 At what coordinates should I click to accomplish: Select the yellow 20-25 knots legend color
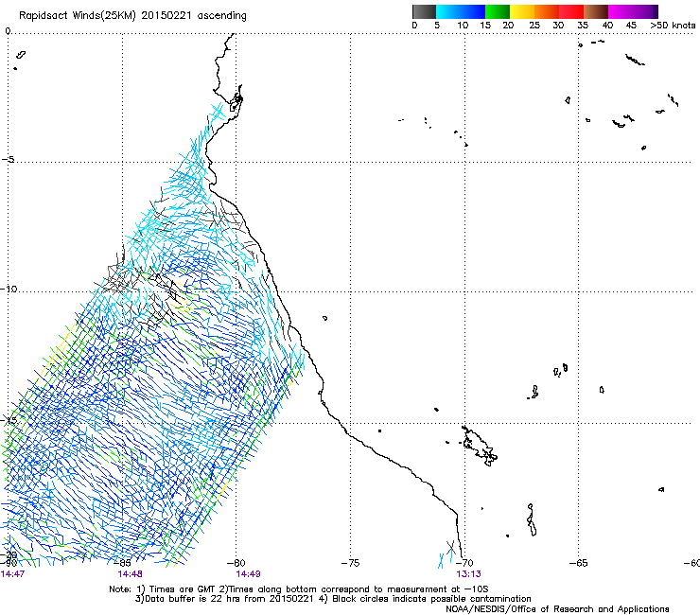pyautogui.click(x=522, y=11)
